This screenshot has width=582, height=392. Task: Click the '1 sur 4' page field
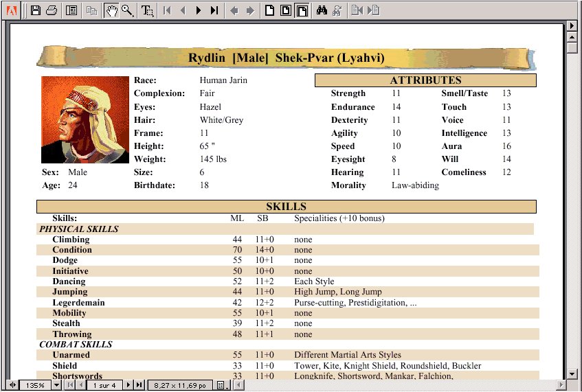pyautogui.click(x=104, y=385)
